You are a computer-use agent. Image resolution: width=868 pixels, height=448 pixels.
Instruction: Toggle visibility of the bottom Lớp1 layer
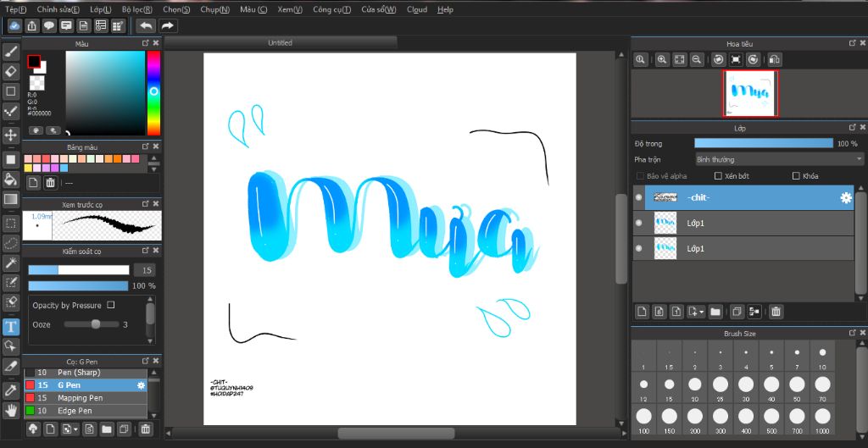coord(639,248)
